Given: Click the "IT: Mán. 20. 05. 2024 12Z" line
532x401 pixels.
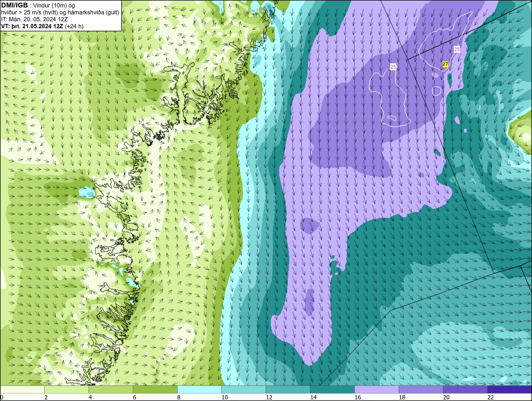Looking at the screenshot, I should [35, 19].
